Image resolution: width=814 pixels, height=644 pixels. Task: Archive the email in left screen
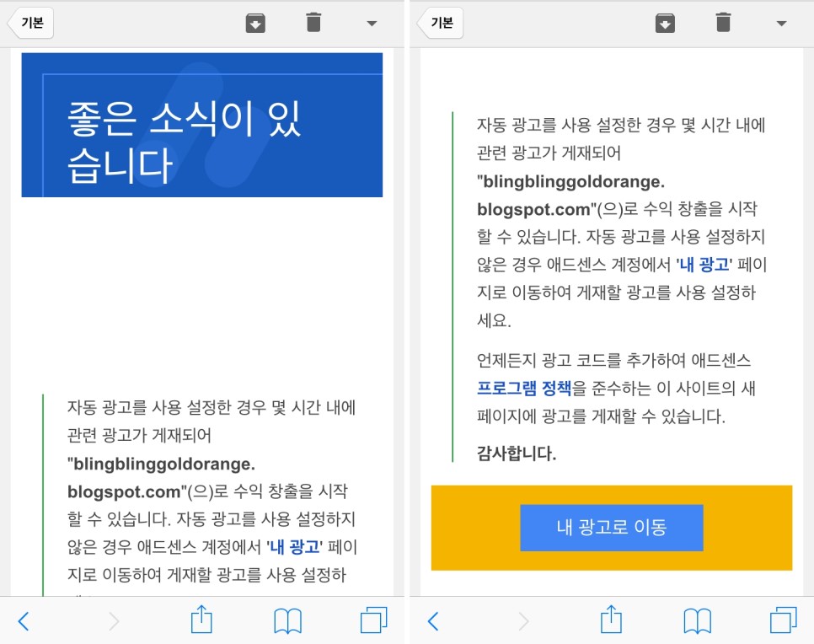[x=255, y=24]
